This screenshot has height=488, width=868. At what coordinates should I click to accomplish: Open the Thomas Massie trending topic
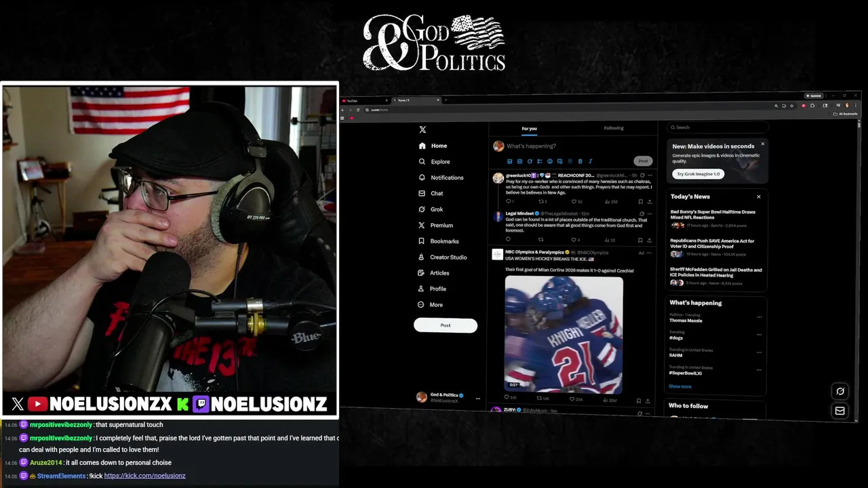point(686,321)
